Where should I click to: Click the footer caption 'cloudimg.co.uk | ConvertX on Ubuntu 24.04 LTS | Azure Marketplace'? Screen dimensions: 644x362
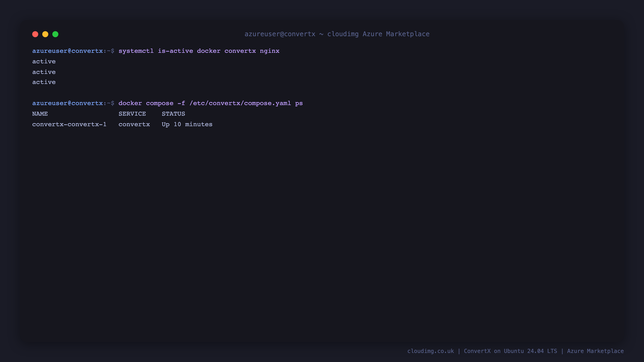(x=516, y=351)
